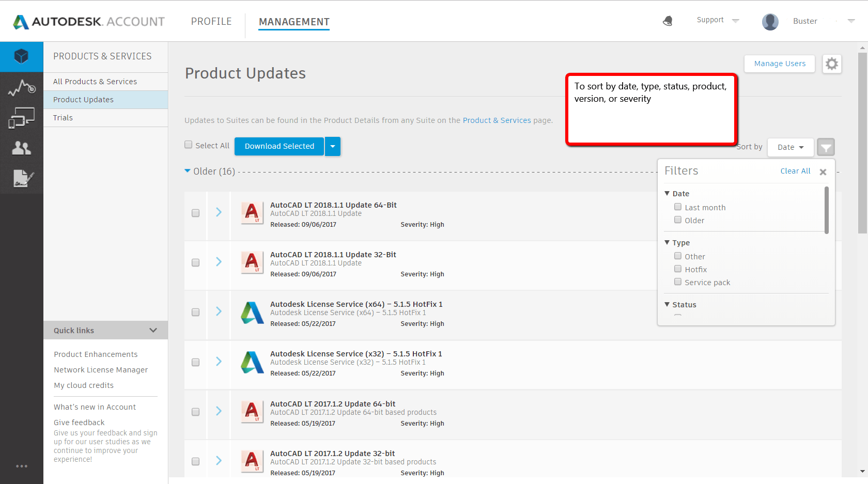Click the AutoCAD LT 2018.1.1 64-Bit product icon

(252, 212)
